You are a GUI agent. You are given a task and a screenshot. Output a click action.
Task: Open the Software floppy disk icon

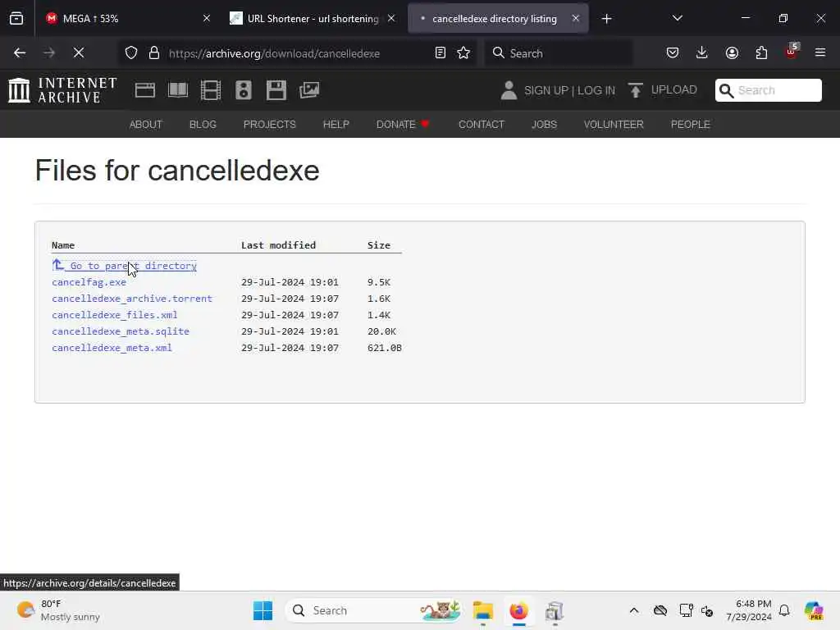276,90
